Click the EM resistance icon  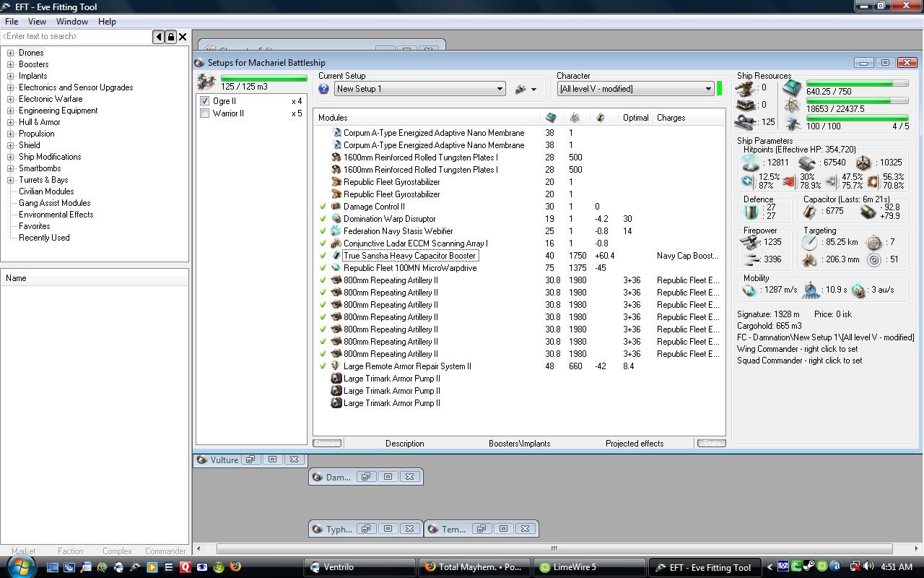748,181
